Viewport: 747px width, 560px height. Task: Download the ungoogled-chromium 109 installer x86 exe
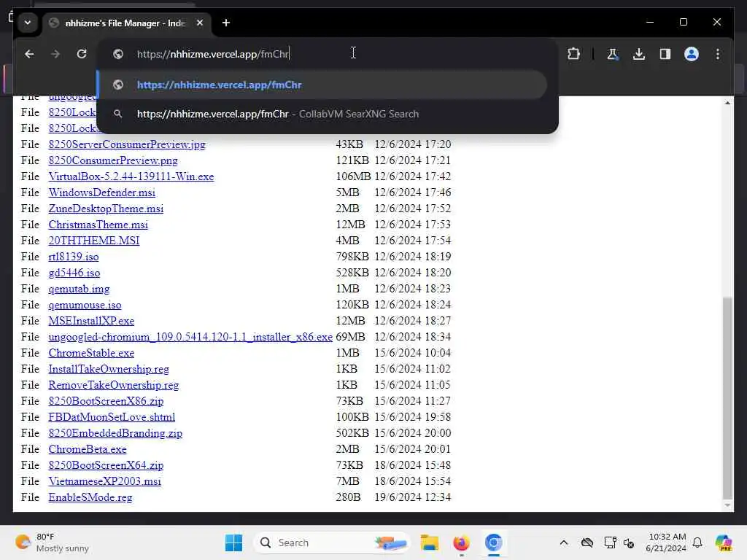tap(190, 337)
